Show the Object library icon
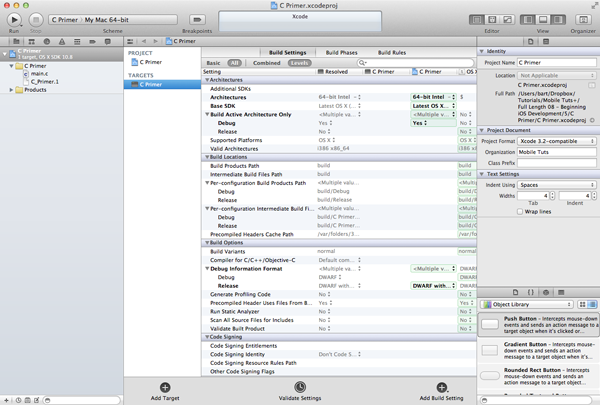Screen dimensions: 600x405 point(546,292)
